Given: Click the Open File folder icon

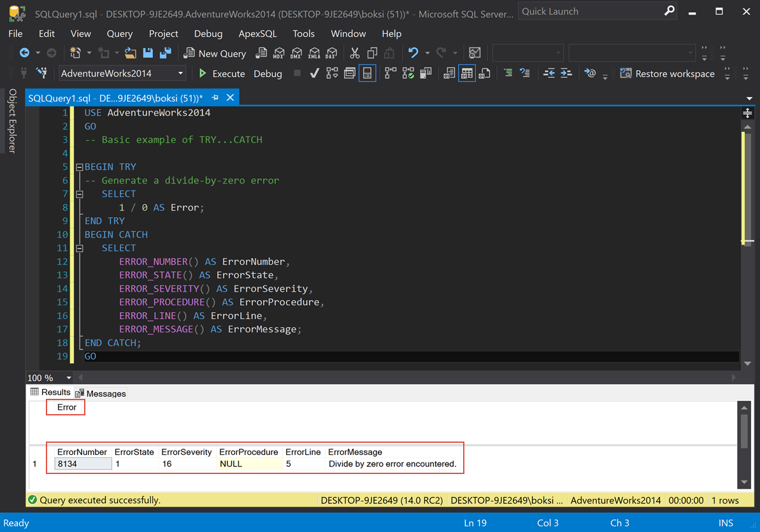Looking at the screenshot, I should 131,54.
